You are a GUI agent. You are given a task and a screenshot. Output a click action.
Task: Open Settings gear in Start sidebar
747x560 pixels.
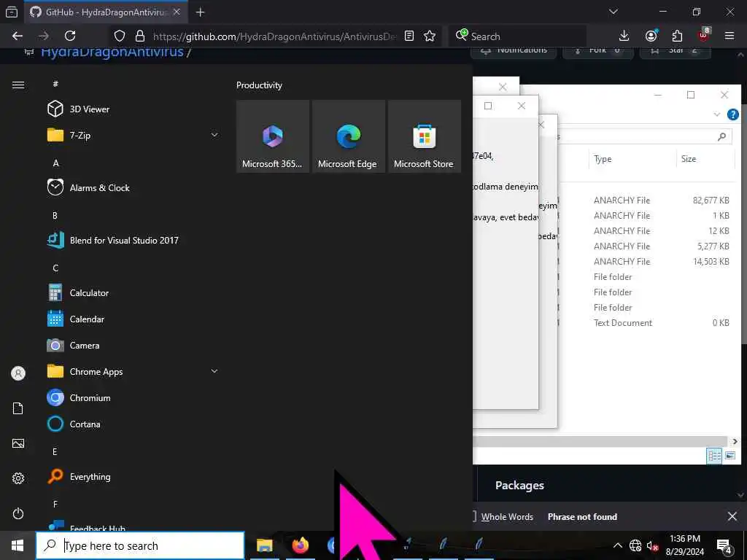[x=18, y=478]
